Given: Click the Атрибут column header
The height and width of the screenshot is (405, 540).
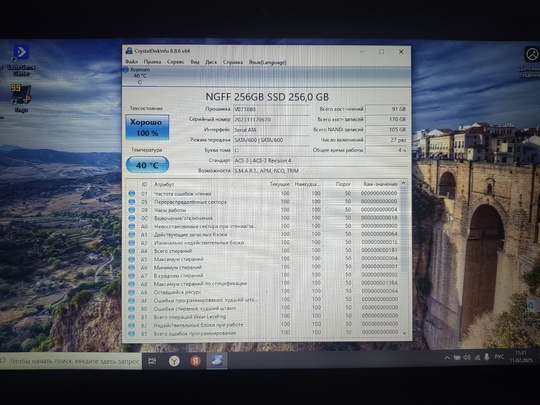Looking at the screenshot, I should click(164, 184).
